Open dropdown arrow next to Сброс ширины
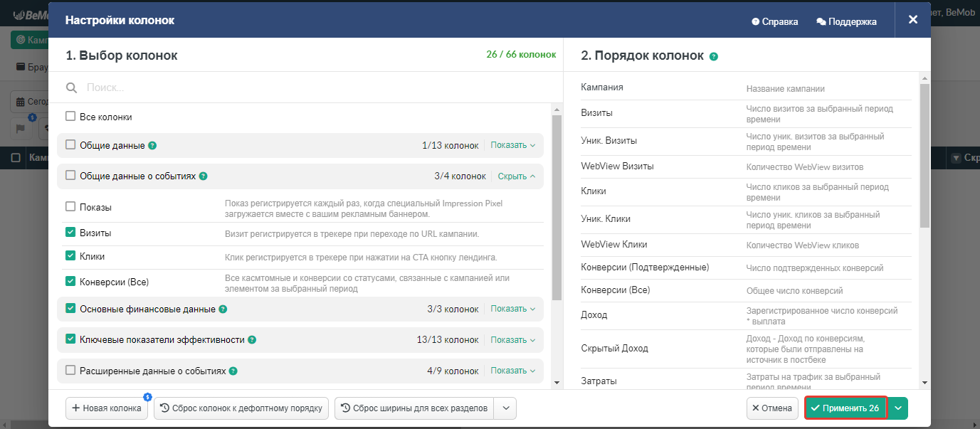 tap(505, 408)
